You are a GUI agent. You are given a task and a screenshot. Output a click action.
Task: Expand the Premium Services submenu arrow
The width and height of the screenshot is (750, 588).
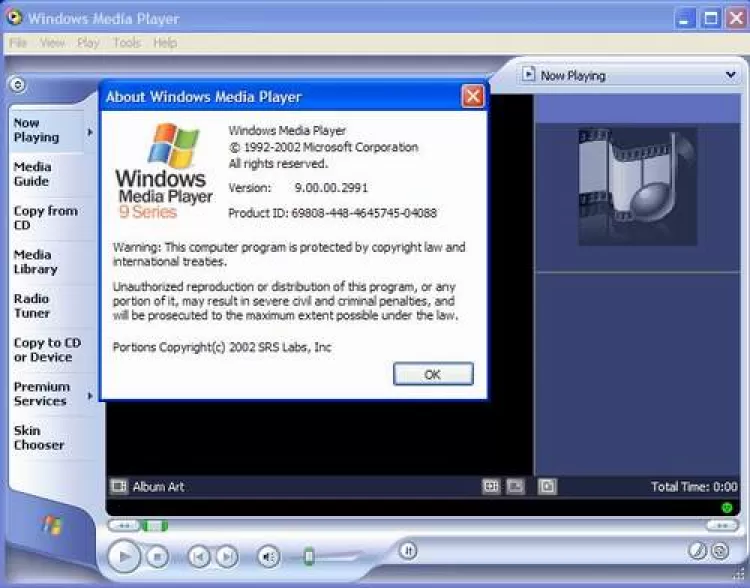[x=90, y=396]
